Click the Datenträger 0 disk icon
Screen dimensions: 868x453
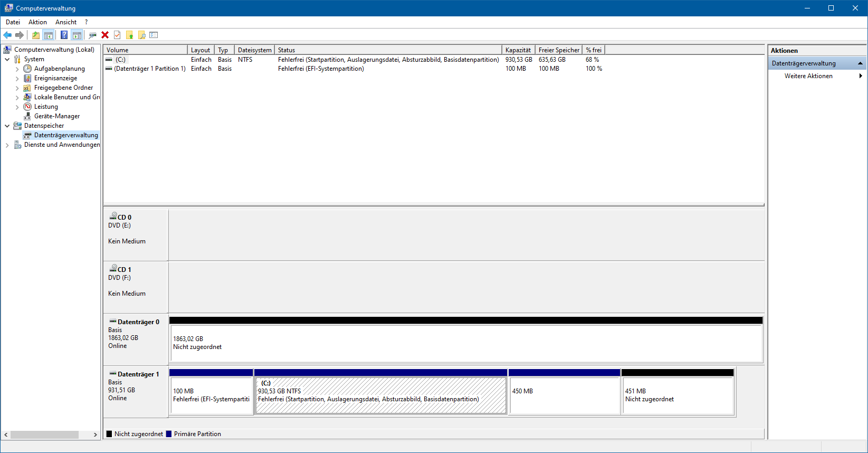[113, 321]
